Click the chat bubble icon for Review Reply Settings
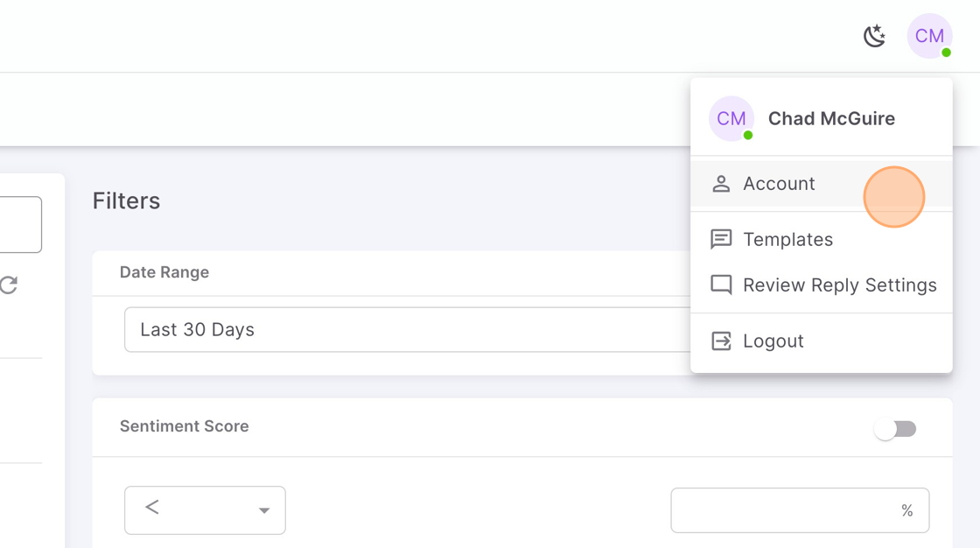The image size is (980, 548). [x=721, y=285]
